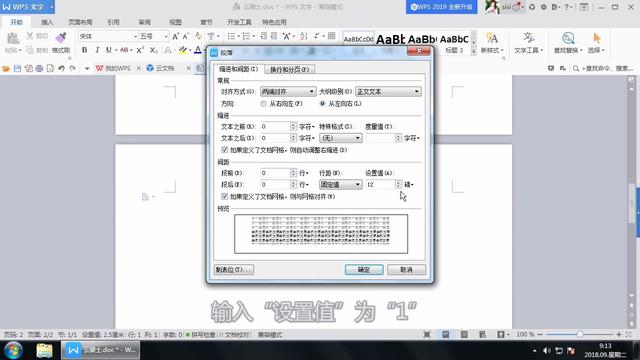640x360 pixels.
Task: Click the Format Painter brush icon
Action: coord(61,38)
